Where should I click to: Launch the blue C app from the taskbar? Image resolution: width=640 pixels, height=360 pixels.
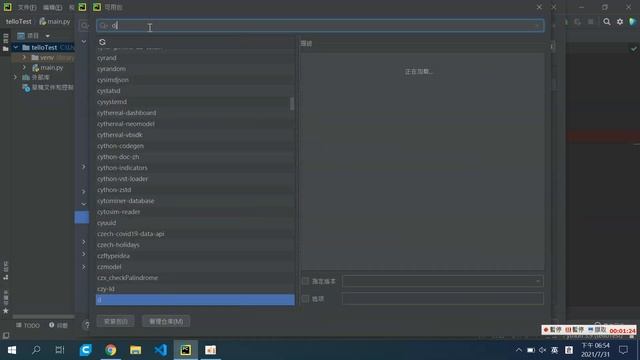coord(86,350)
